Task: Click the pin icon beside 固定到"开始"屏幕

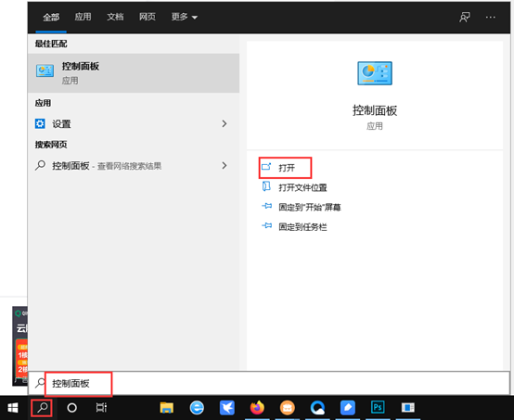Action: (267, 206)
